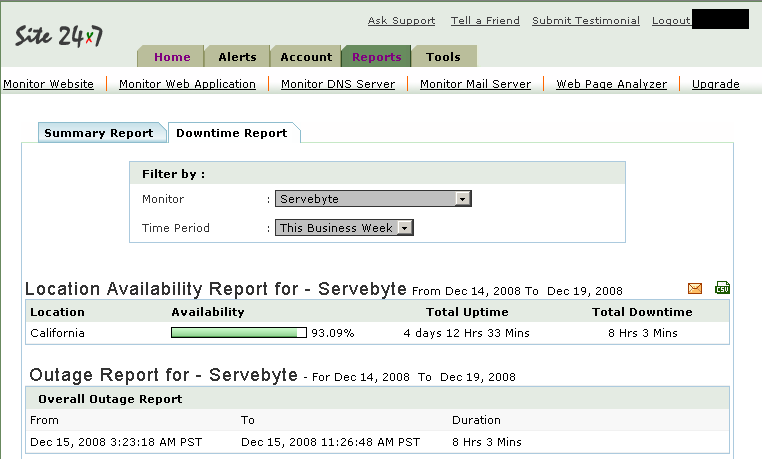Click the Upgrade link

(715, 84)
